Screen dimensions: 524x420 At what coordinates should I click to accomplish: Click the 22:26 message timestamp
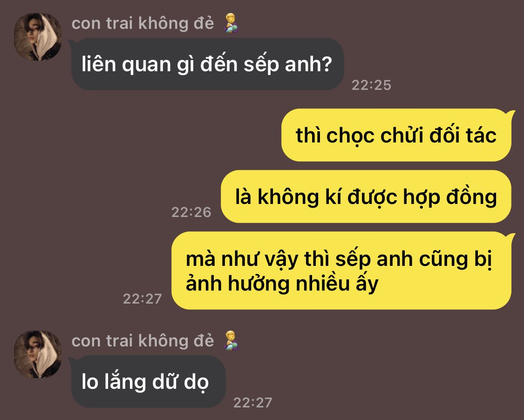191,212
